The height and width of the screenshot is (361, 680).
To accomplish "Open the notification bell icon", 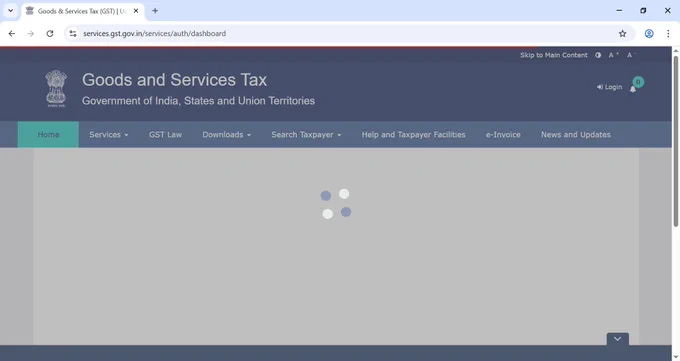I will (x=633, y=89).
